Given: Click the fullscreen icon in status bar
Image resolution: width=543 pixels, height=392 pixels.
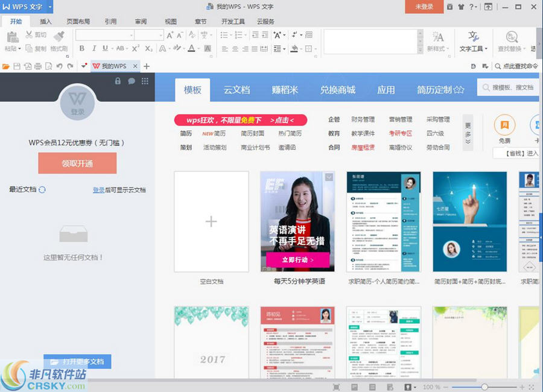Looking at the screenshot, I should click(336, 387).
